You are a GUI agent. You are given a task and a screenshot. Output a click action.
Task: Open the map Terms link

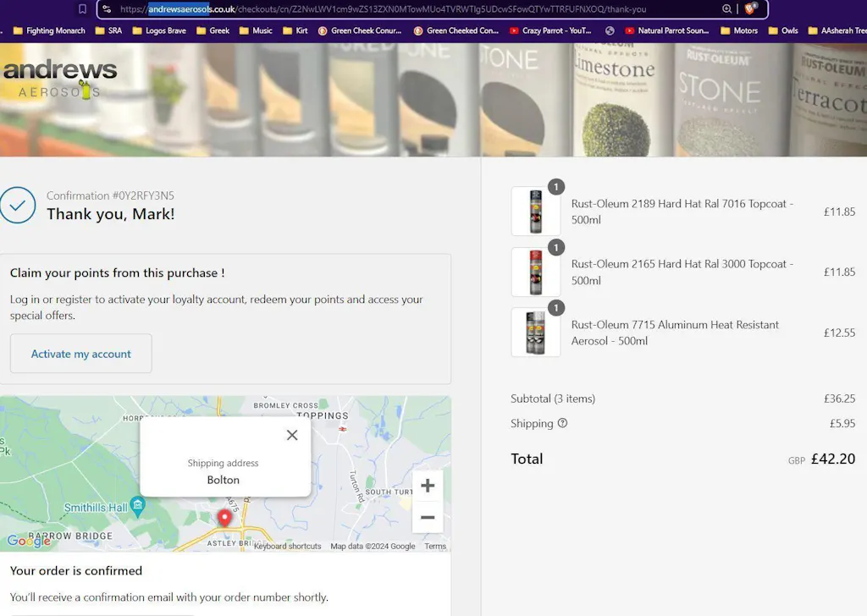coord(435,547)
